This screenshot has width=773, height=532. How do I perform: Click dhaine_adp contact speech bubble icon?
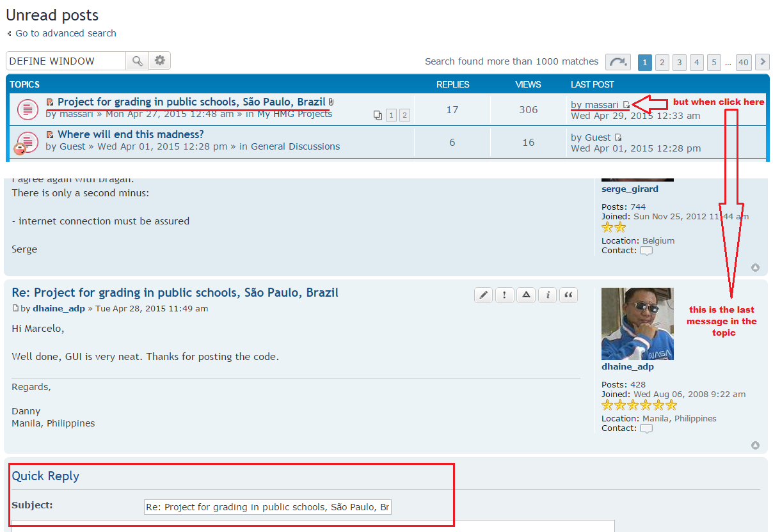pyautogui.click(x=646, y=428)
